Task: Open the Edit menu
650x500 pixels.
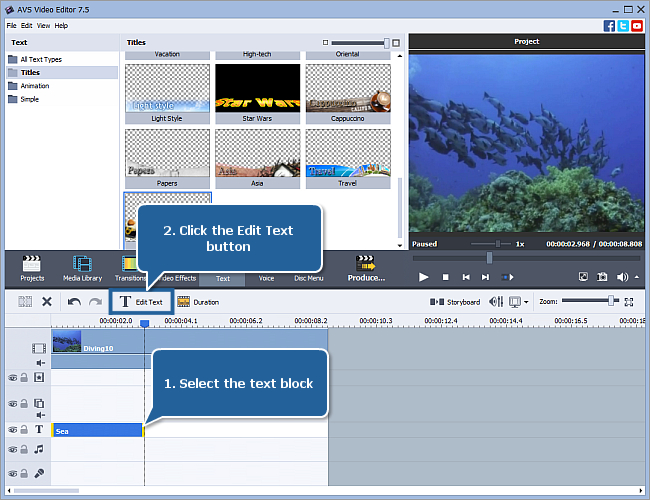Action: [x=27, y=26]
